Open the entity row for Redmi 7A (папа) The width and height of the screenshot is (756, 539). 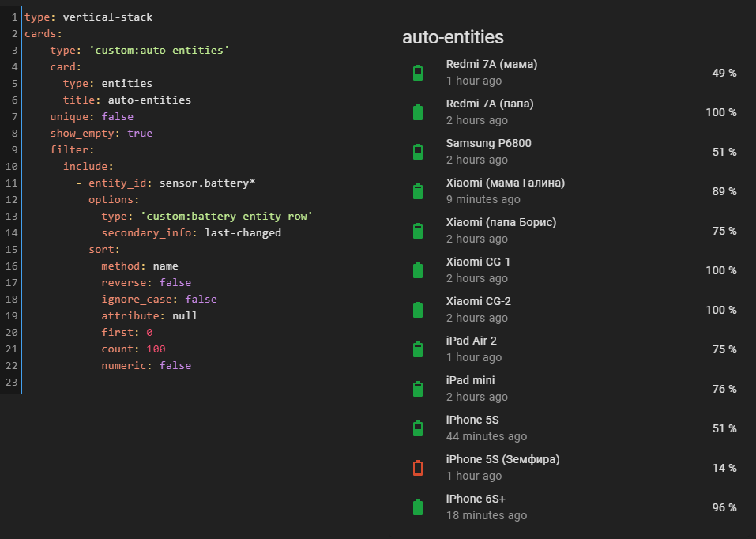point(482,103)
